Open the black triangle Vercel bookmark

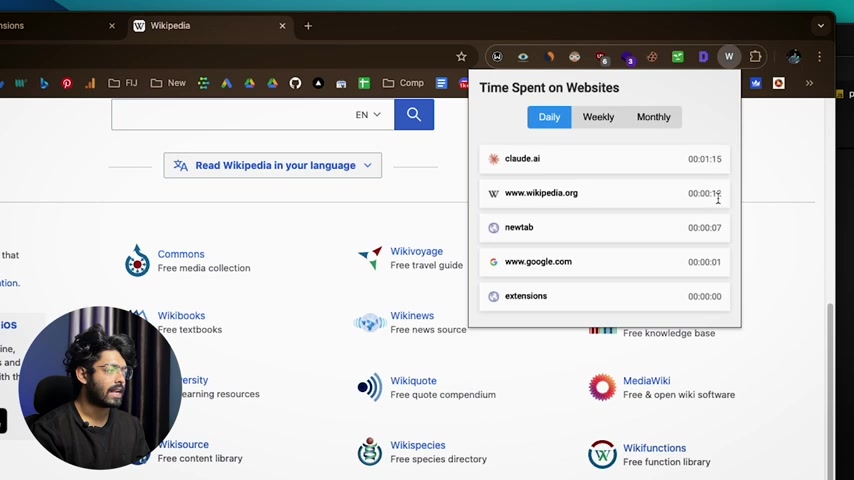[x=318, y=83]
